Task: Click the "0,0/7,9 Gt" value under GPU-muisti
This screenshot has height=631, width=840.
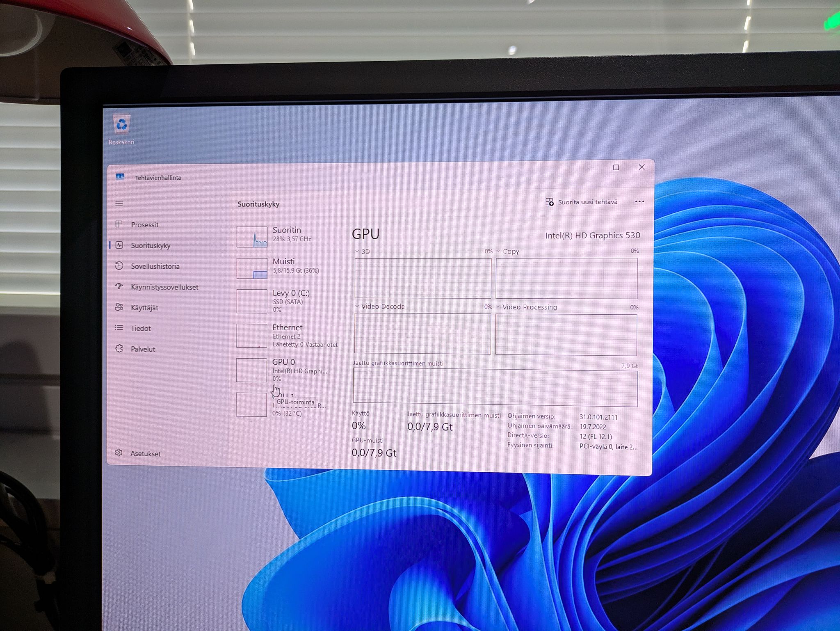Action: point(374,453)
